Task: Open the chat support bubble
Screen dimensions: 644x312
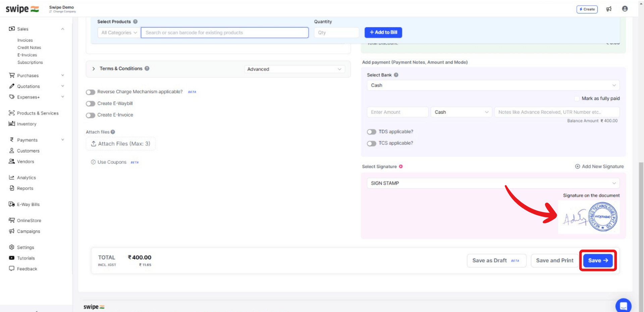Action: (624, 306)
